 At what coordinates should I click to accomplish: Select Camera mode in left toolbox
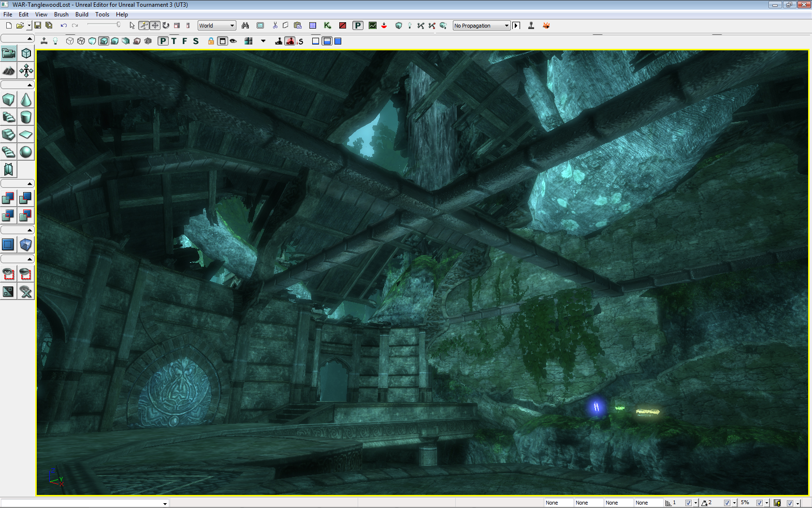pyautogui.click(x=9, y=53)
